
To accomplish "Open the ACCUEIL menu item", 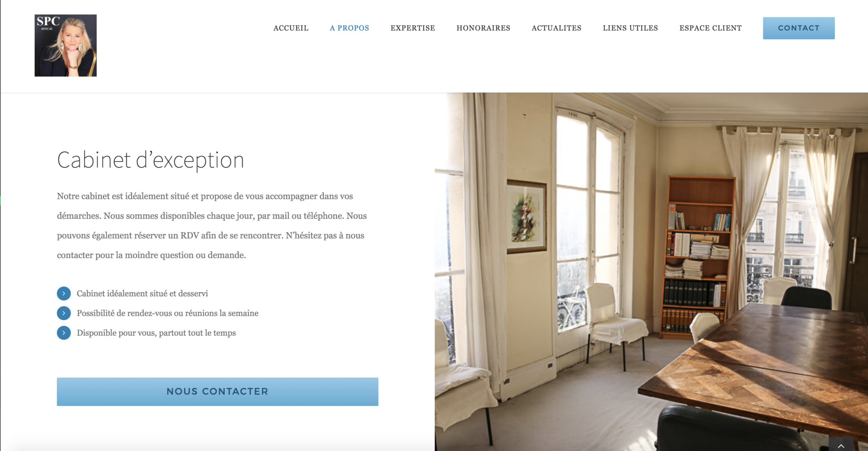I will tap(291, 28).
